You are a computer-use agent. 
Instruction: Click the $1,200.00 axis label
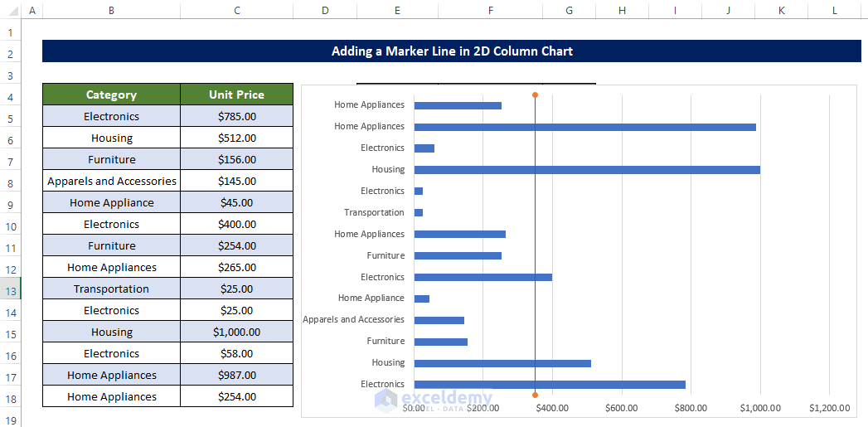829,407
